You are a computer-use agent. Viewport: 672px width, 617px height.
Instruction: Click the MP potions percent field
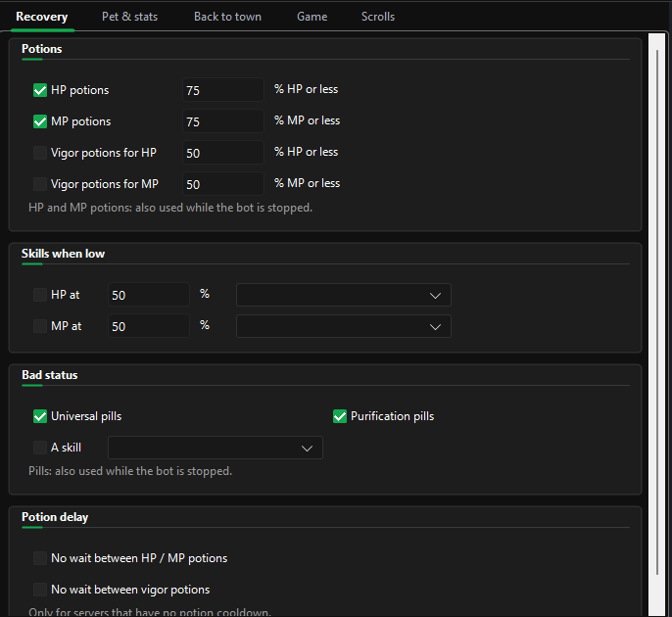(223, 121)
